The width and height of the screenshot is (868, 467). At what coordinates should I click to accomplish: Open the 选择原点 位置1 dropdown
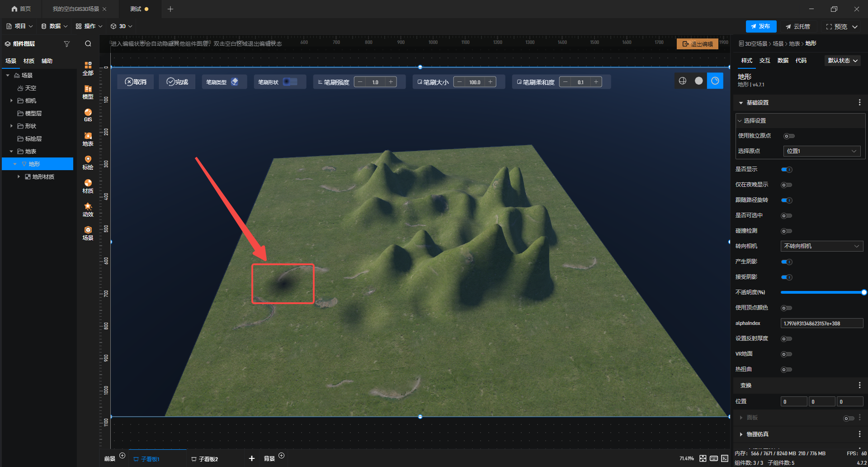[821, 151]
